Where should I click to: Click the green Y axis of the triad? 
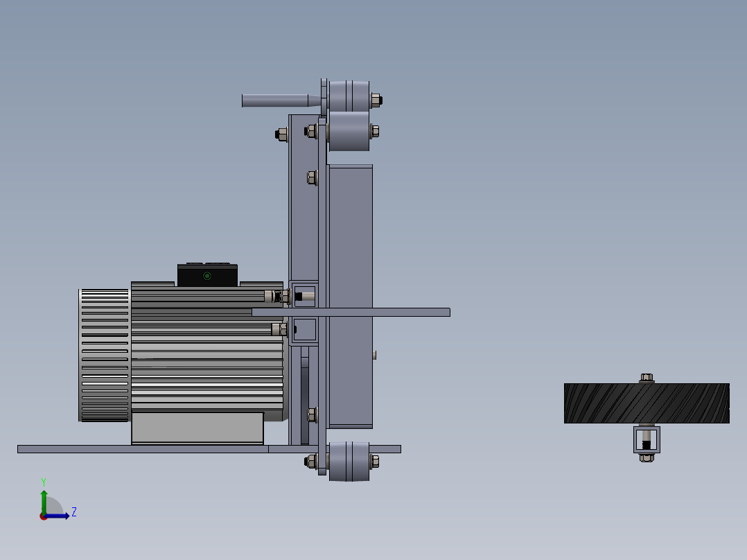coord(44,502)
